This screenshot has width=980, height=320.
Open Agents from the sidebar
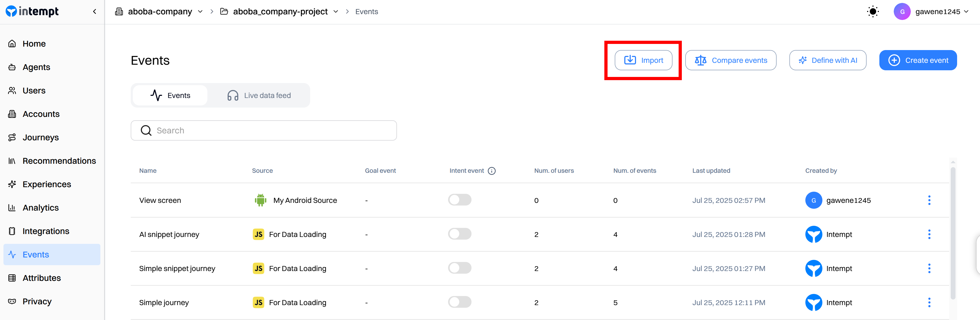pos(36,67)
